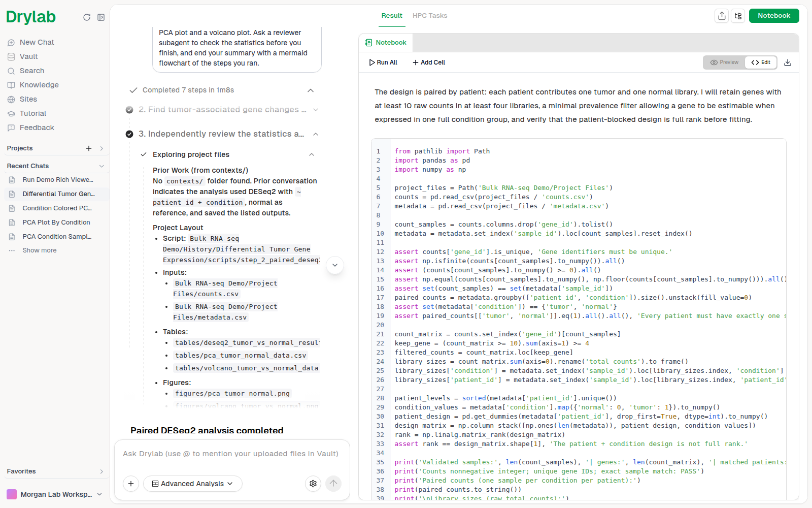812x508 pixels.
Task: Collapse the Recent Chats list
Action: tap(101, 166)
